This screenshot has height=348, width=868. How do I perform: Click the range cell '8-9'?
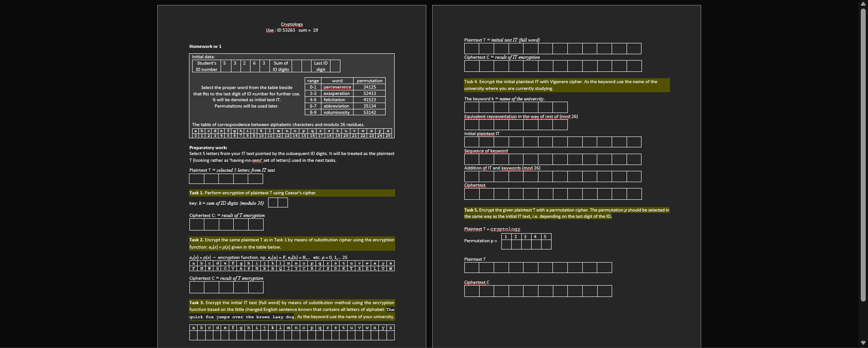[313, 113]
